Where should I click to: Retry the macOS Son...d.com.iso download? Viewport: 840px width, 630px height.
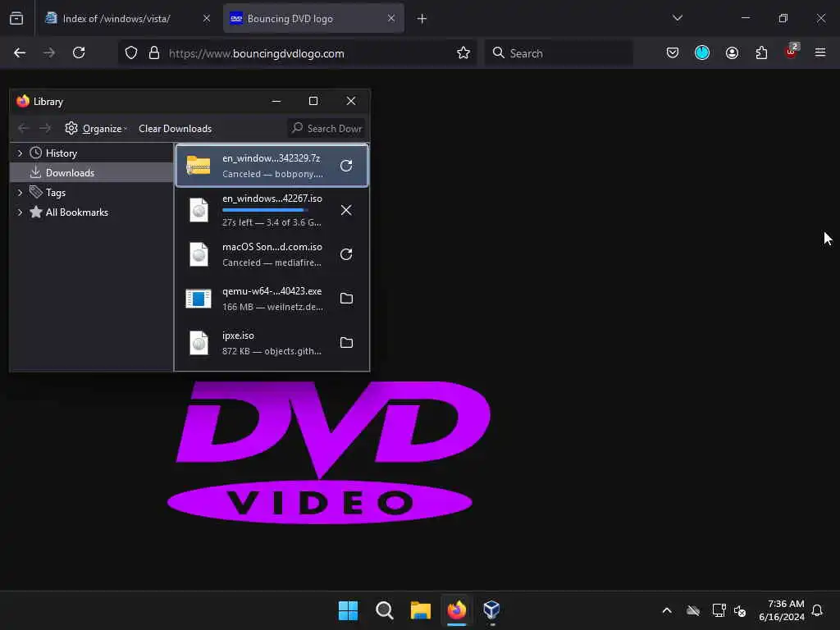(346, 254)
